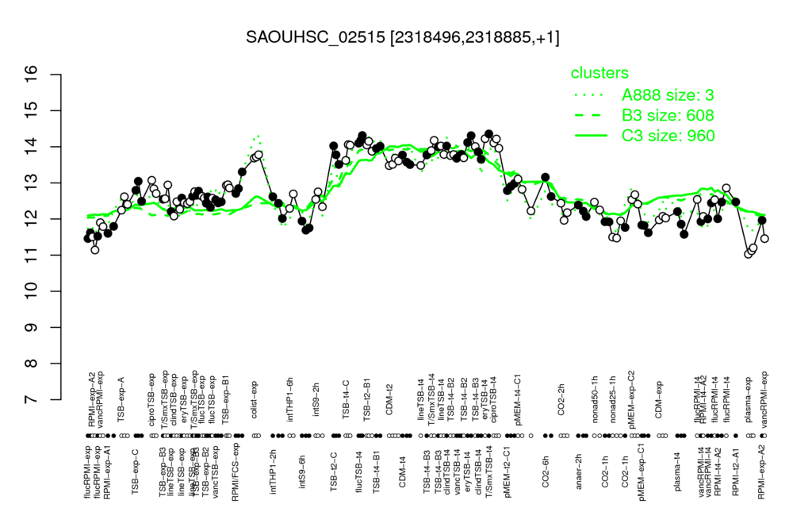Click the 'CO2-2h' x-axis label
The height and width of the screenshot is (508, 812).
(x=561, y=401)
